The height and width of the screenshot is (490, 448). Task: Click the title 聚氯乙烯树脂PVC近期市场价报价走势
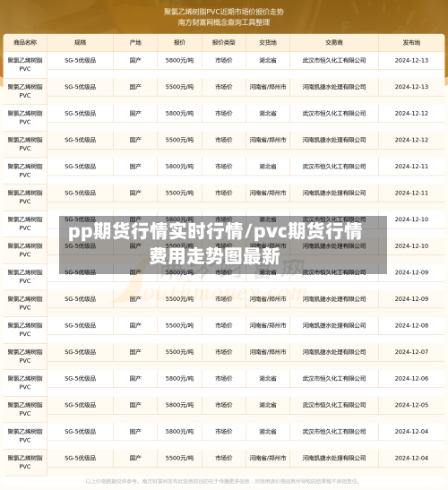(x=224, y=13)
